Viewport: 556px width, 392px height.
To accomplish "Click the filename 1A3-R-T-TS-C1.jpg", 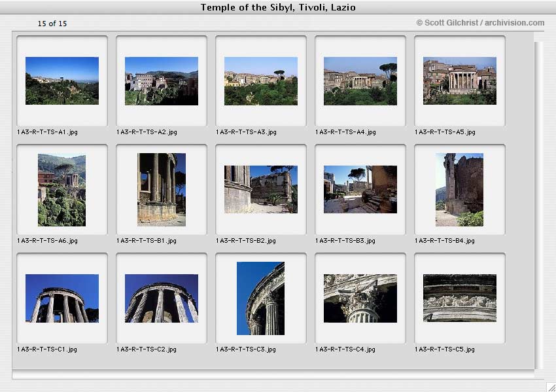I will (x=47, y=349).
